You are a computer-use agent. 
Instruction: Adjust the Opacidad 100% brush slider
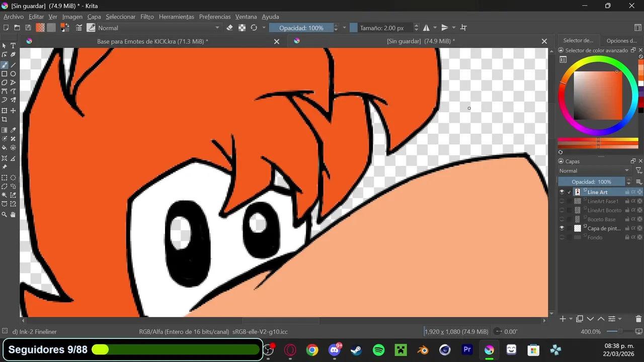301,28
